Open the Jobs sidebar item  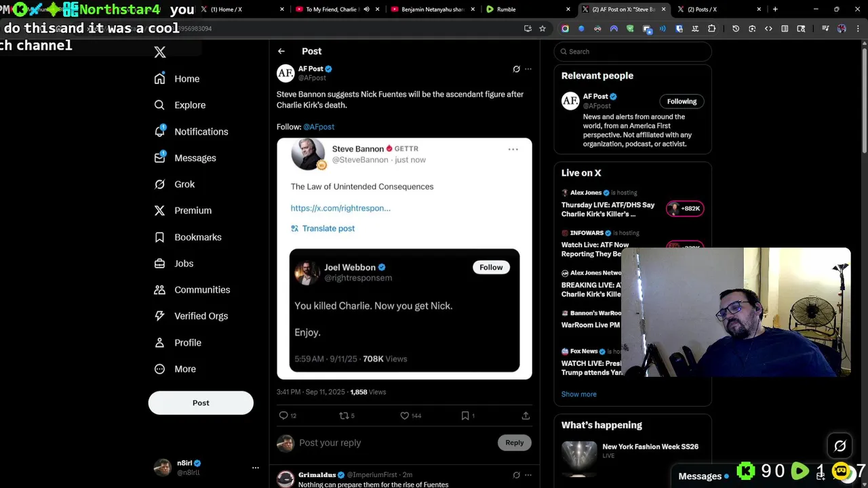pyautogui.click(x=174, y=264)
